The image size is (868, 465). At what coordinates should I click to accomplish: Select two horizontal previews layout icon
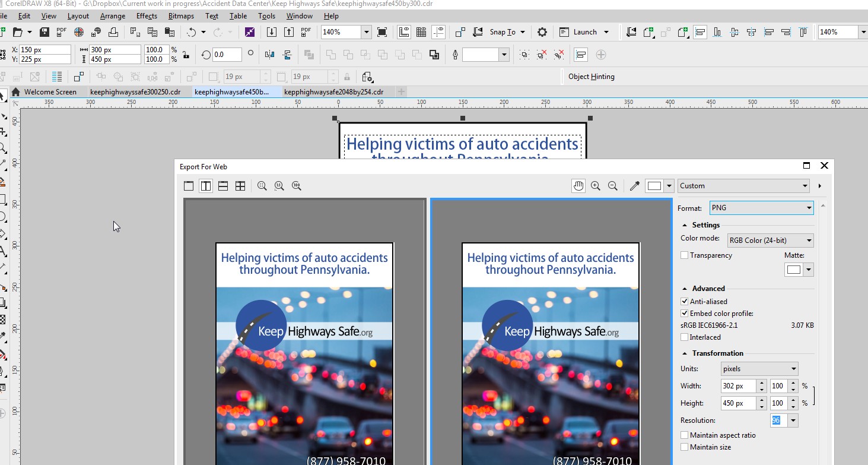[223, 186]
